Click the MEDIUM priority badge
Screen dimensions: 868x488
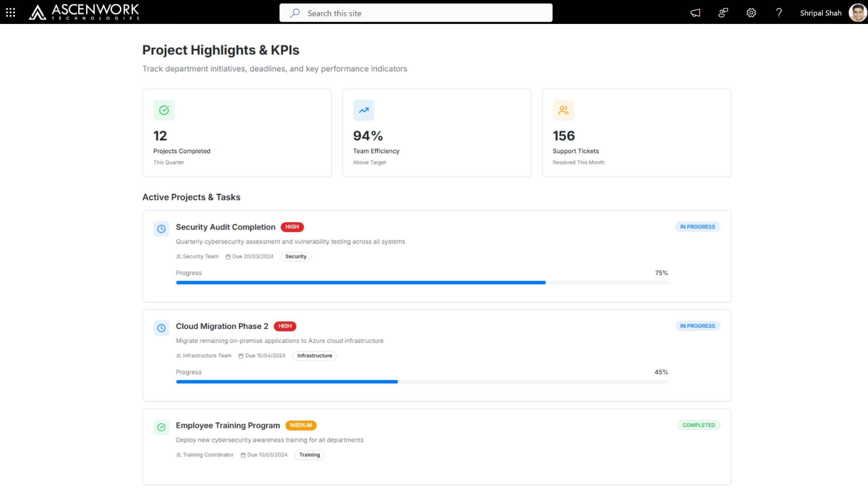click(301, 425)
